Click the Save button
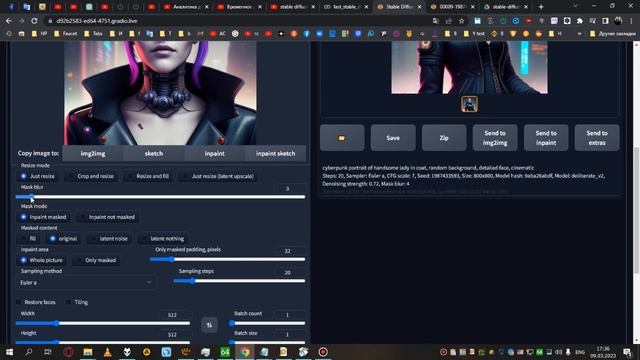This screenshot has height=360, width=640. (x=393, y=138)
